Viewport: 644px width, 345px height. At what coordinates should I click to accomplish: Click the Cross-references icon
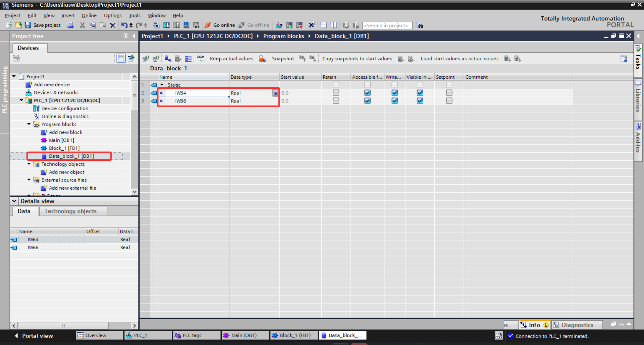click(311, 25)
